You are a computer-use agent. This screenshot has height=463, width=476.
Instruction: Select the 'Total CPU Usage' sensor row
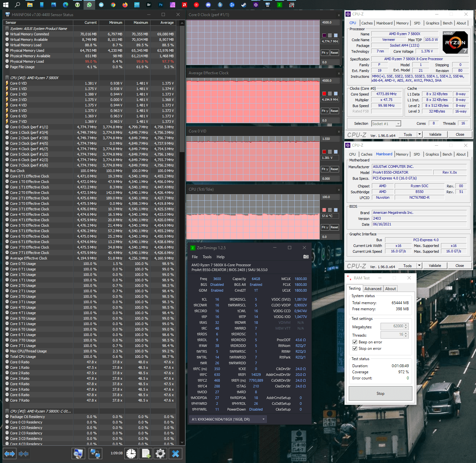(x=90, y=357)
